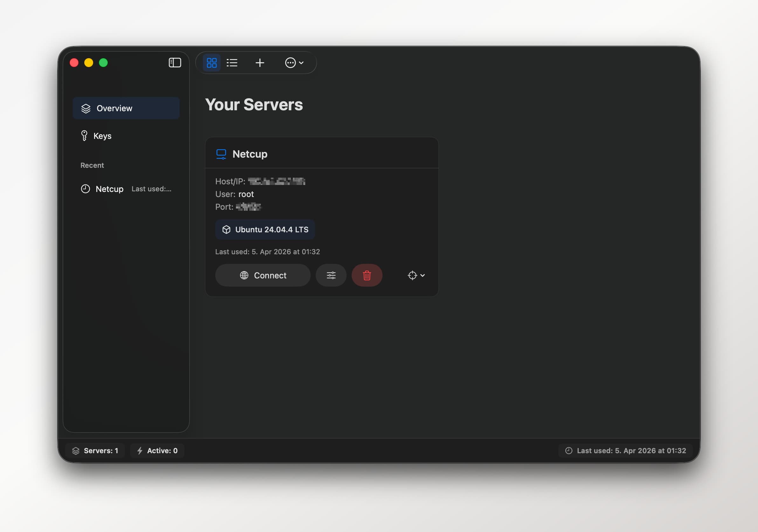Open the Keys section

(102, 136)
